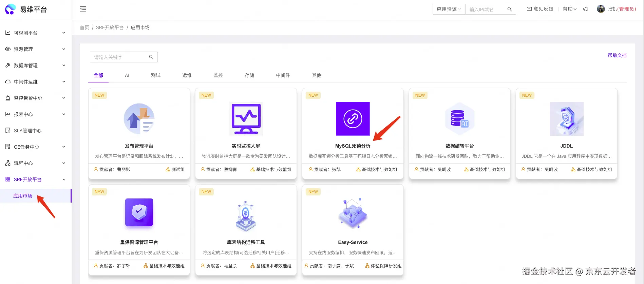
Task: Click the 资源管理 sidebar icon
Action: (x=8, y=49)
